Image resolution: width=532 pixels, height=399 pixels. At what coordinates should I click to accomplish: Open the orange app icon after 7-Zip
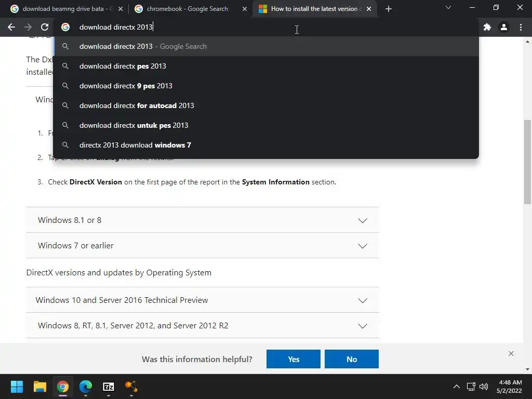[x=131, y=387]
